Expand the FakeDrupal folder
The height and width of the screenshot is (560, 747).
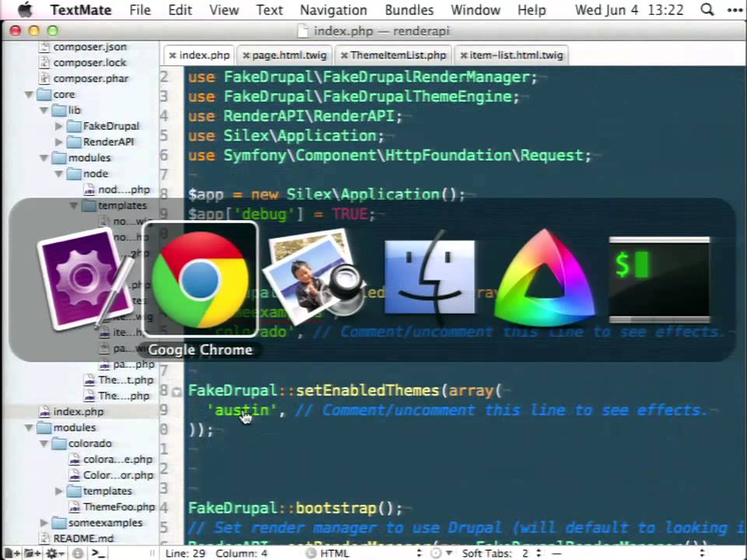[x=58, y=126]
